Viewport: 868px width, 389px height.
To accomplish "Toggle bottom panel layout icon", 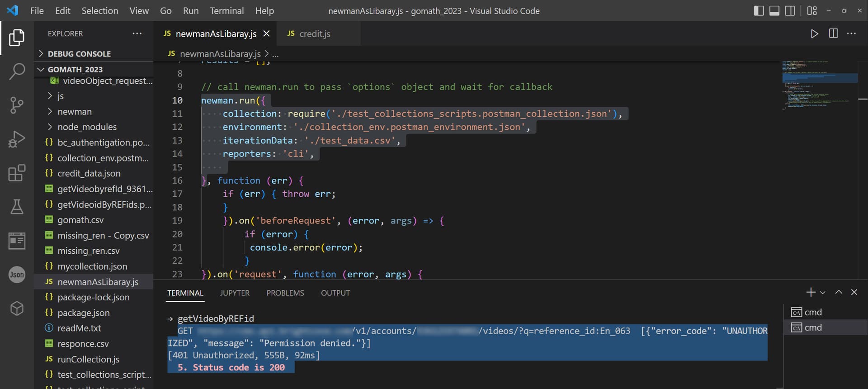I will point(774,10).
